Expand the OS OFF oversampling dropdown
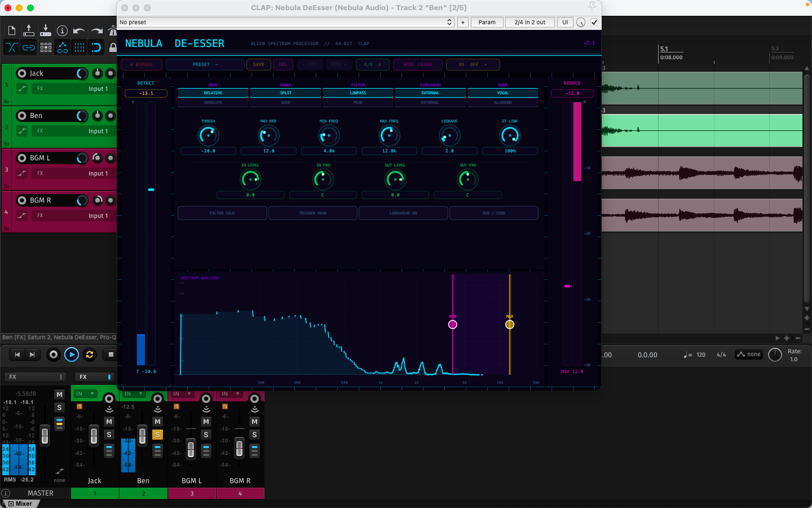 click(x=473, y=65)
